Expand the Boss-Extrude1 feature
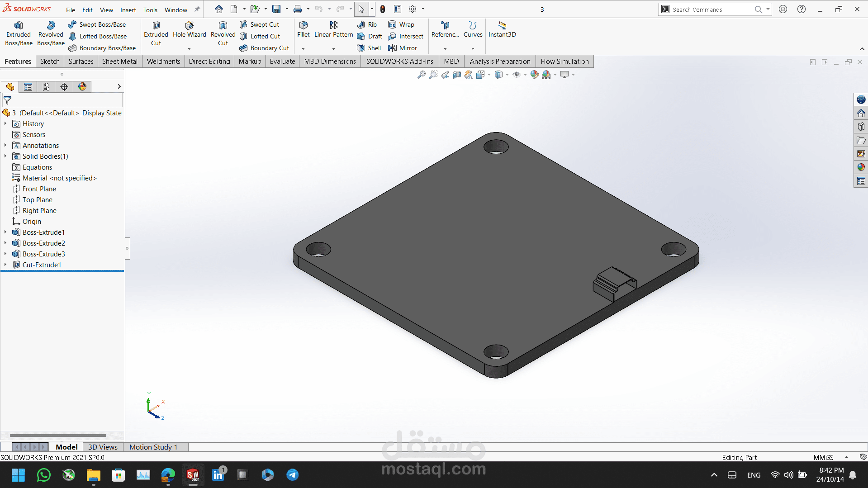This screenshot has width=868, height=488. [x=5, y=232]
